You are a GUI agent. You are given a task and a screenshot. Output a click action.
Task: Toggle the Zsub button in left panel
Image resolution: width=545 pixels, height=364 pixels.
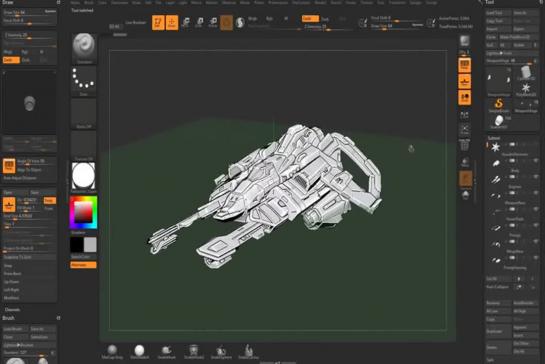(x=26, y=60)
